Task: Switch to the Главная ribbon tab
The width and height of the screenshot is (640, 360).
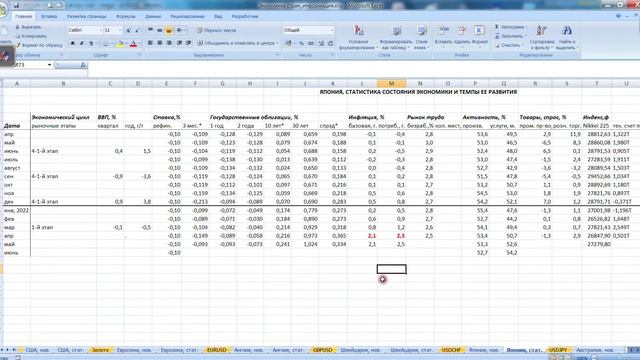Action: 23,16
